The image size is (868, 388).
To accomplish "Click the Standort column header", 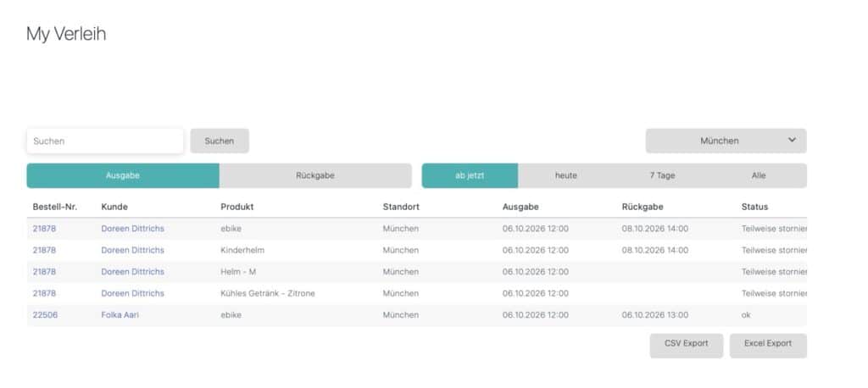I will (x=401, y=207).
